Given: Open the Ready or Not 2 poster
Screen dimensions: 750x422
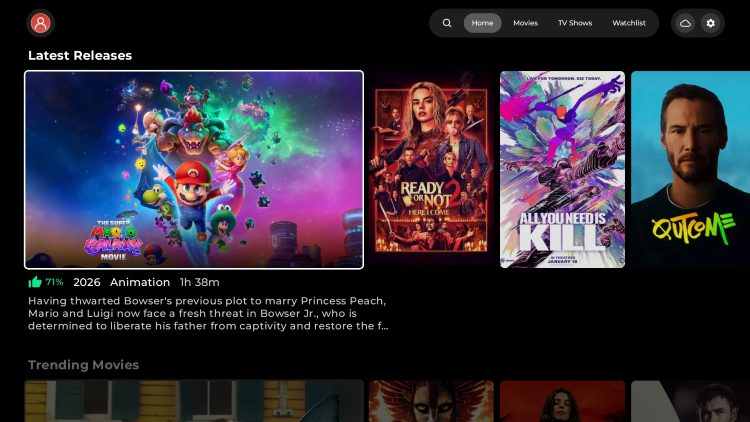Looking at the screenshot, I should pyautogui.click(x=431, y=169).
